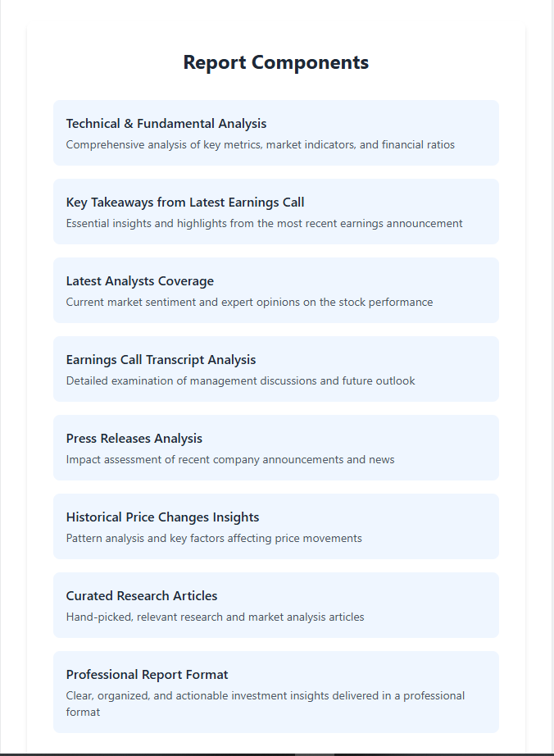This screenshot has width=554, height=756.
Task: Open Key Takeaways from Latest Earnings Call
Action: 185,203
